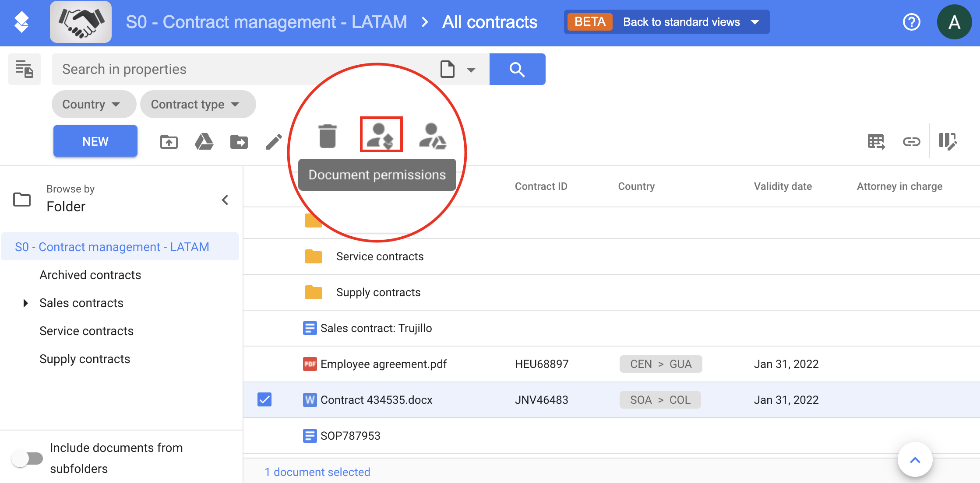Click the handshake library thumbnail
The image size is (980, 483).
[81, 22]
